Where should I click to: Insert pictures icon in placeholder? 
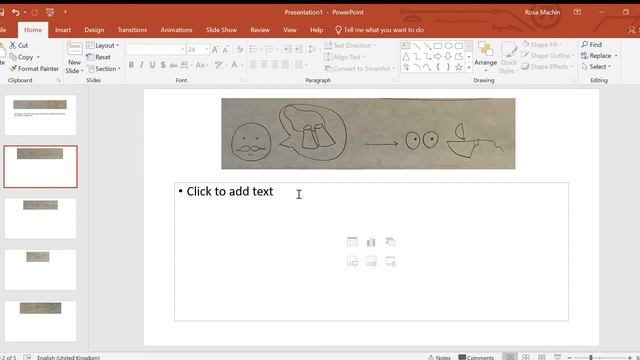(x=352, y=261)
